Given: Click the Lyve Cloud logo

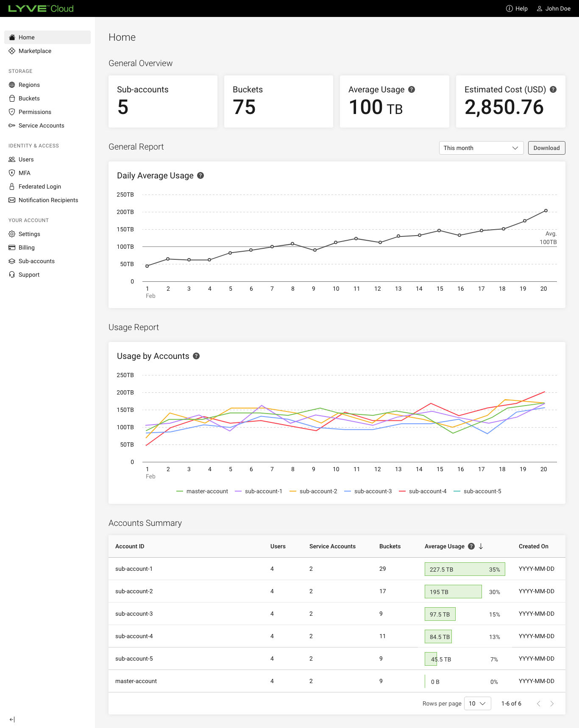Looking at the screenshot, I should click(41, 8).
